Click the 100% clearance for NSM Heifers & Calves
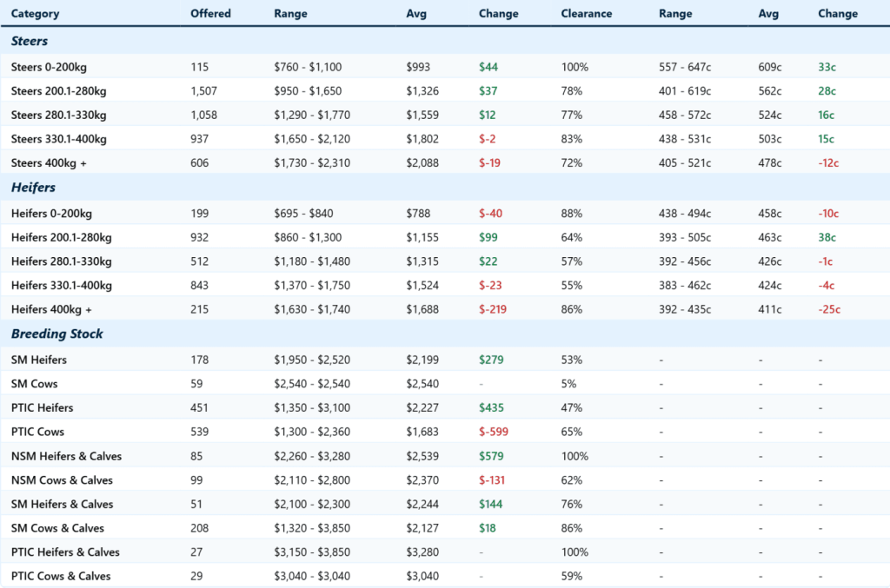 coord(575,456)
